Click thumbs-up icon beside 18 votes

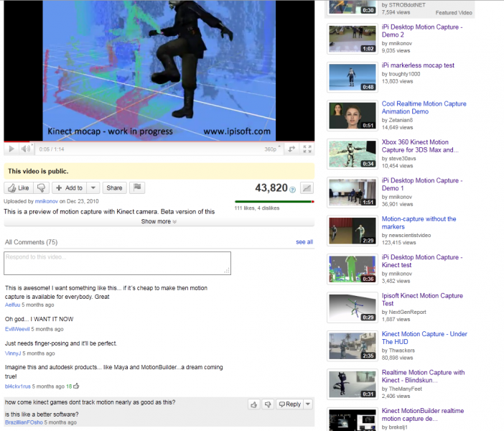pos(76,386)
